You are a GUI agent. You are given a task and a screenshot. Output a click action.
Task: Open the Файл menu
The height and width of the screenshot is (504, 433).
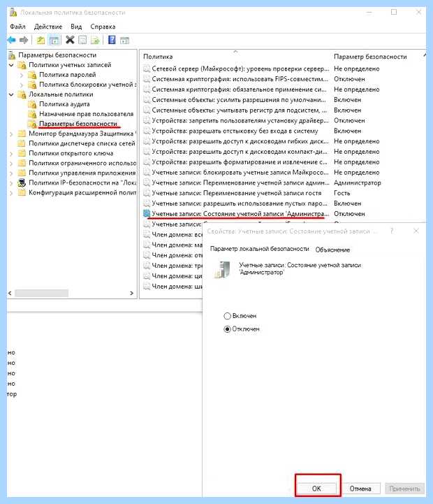click(x=17, y=27)
